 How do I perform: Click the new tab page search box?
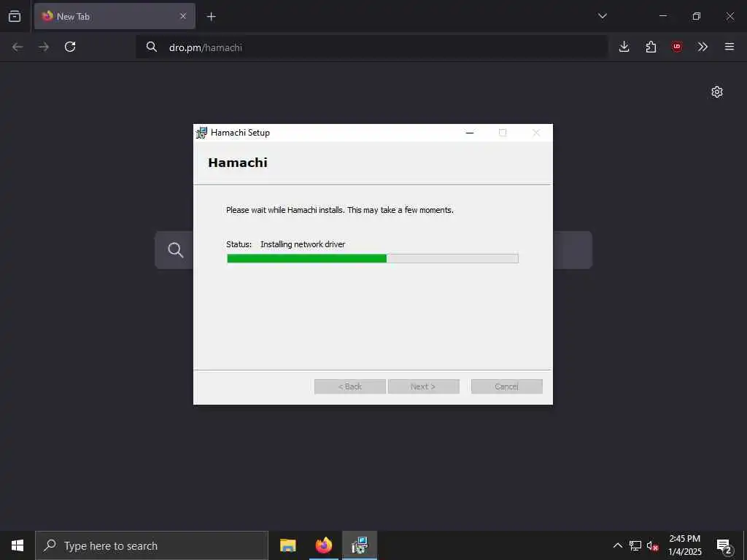[x=373, y=250]
